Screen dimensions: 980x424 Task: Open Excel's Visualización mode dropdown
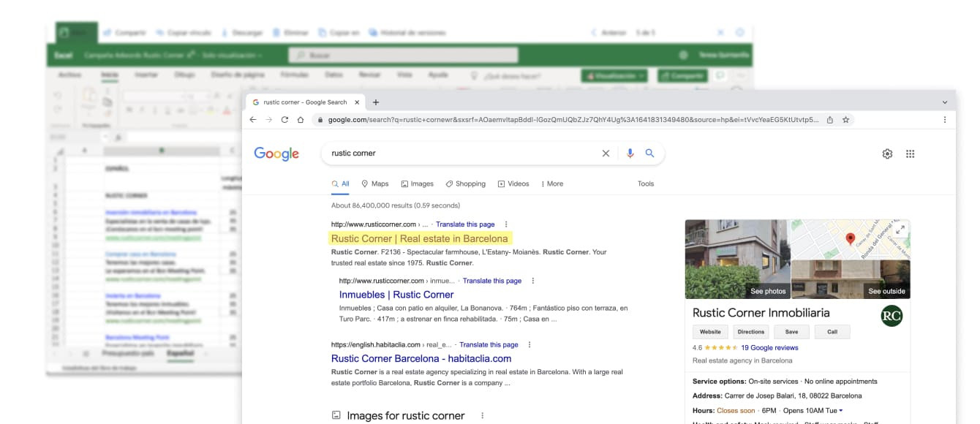point(614,75)
